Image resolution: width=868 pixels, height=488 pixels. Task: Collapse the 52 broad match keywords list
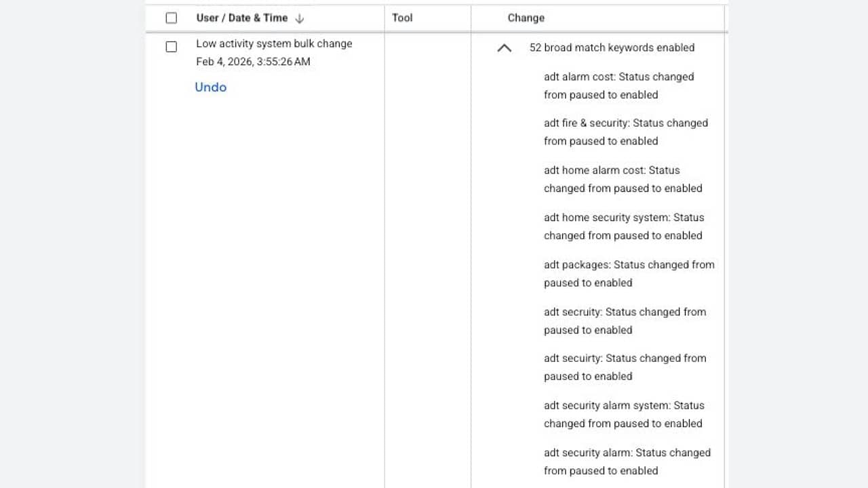tap(504, 48)
